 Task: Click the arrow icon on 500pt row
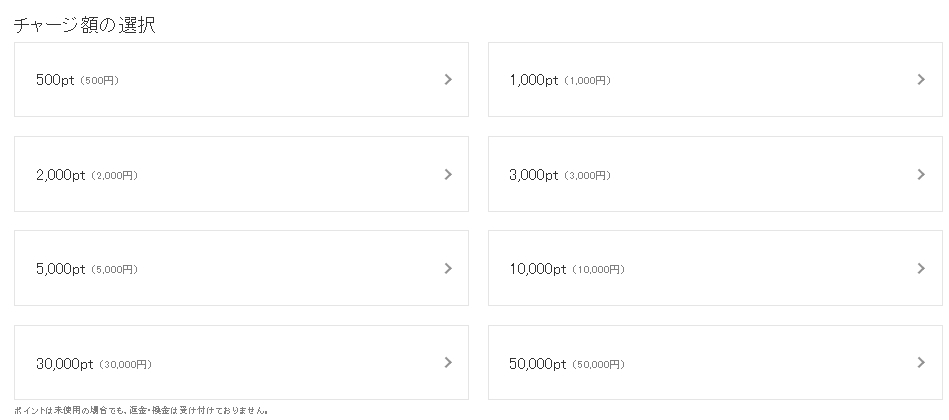(x=448, y=80)
